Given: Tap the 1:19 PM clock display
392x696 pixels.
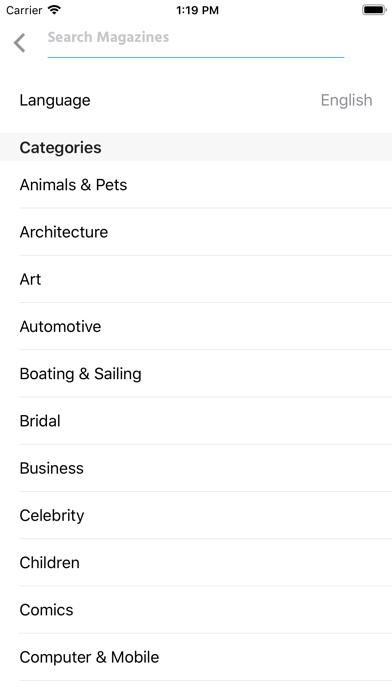Looking at the screenshot, I should (x=197, y=10).
